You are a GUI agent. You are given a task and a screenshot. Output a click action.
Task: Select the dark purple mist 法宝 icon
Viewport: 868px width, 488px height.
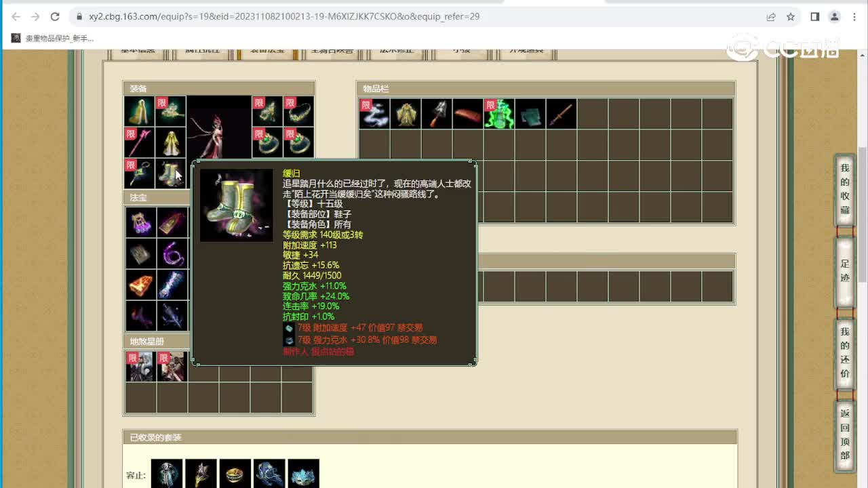pos(140,315)
